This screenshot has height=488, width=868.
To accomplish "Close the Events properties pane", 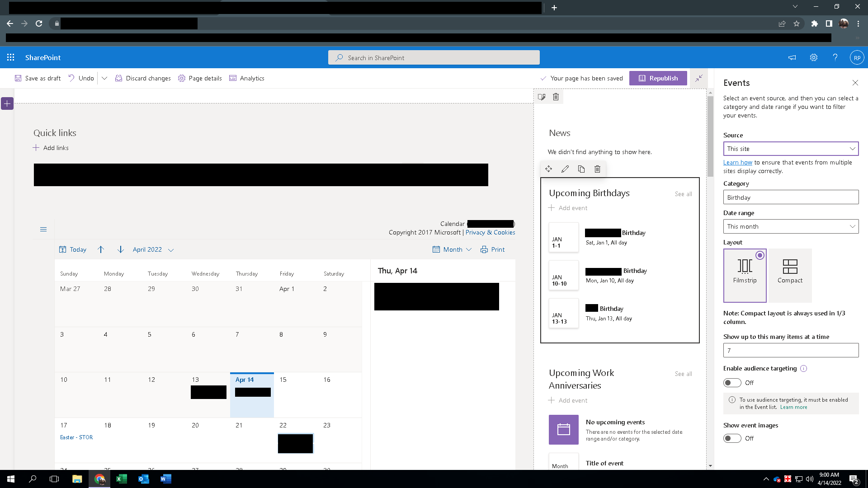I will (x=855, y=83).
